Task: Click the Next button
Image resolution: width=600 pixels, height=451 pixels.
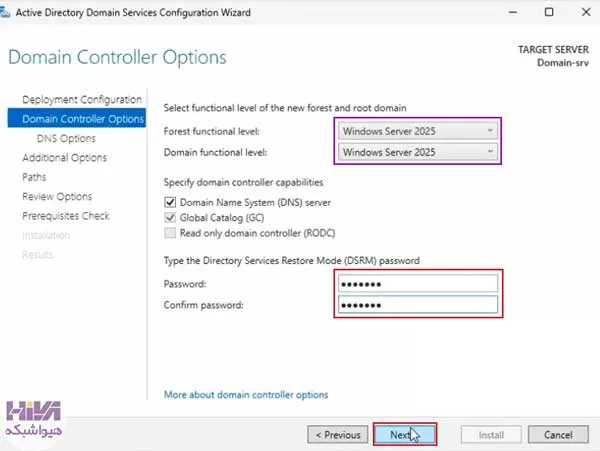Action: click(x=405, y=435)
